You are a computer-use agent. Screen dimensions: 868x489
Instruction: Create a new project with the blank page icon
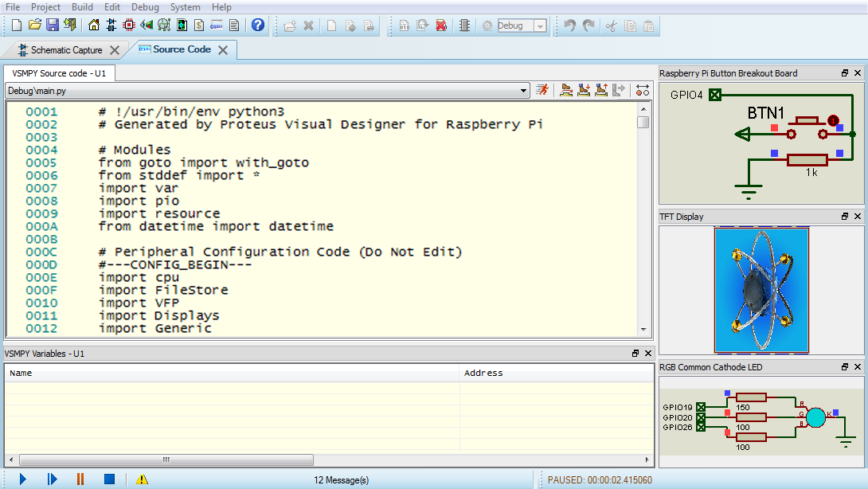pos(15,25)
